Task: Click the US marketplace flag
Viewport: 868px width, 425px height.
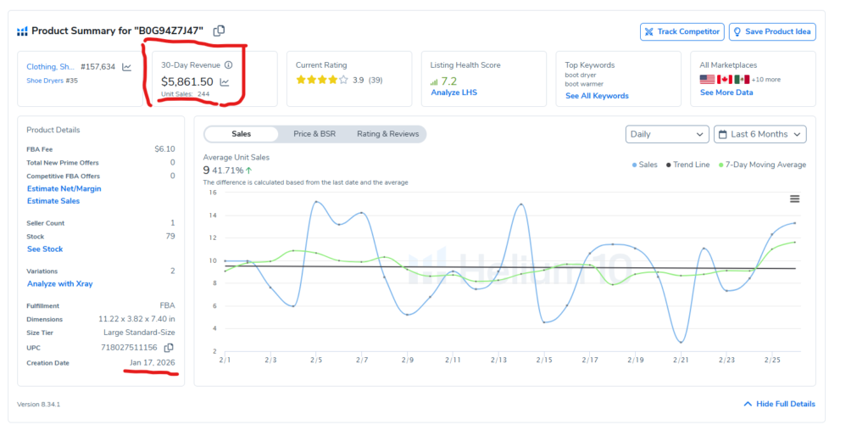Action: (707, 79)
